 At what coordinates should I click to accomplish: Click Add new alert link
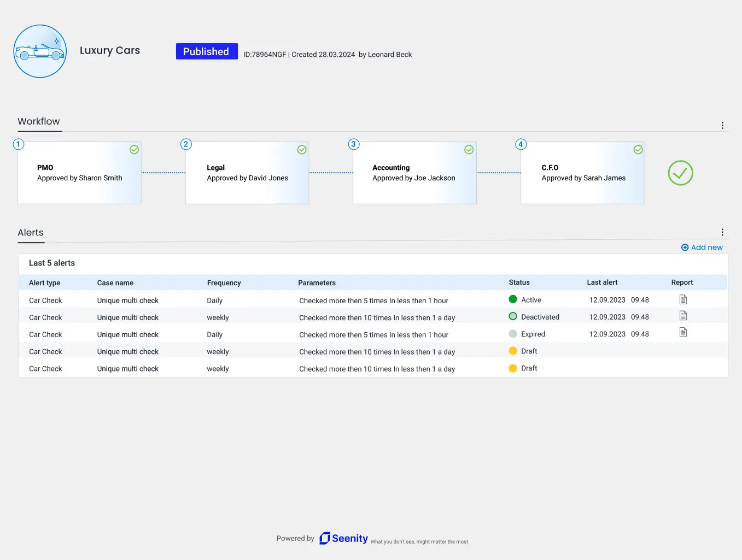point(702,247)
